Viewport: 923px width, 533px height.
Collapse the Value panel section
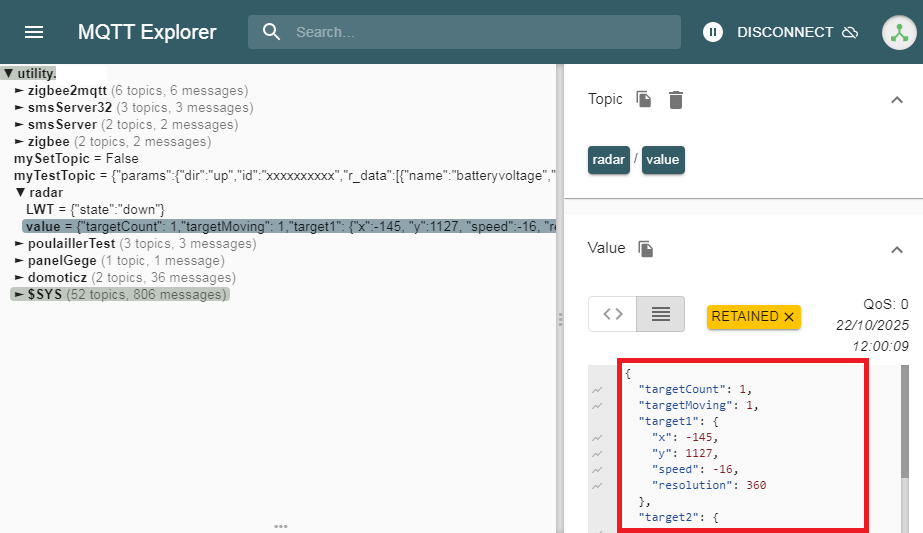coord(896,249)
